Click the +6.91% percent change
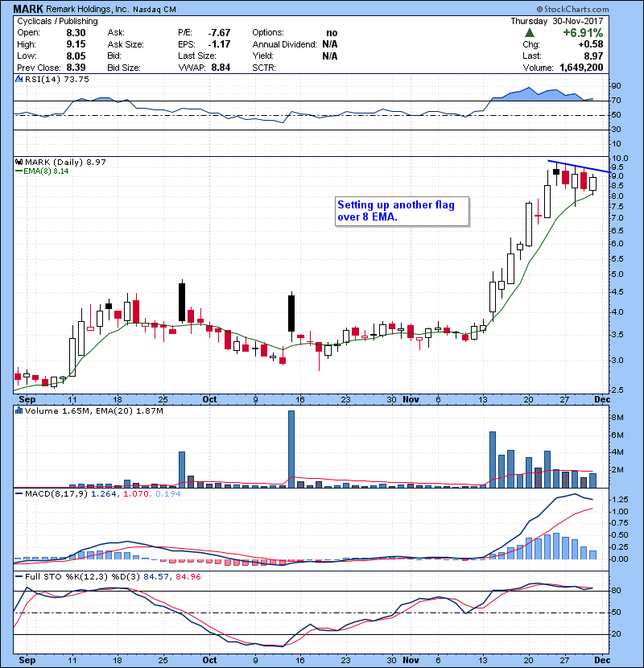This screenshot has width=644, height=668. point(583,33)
